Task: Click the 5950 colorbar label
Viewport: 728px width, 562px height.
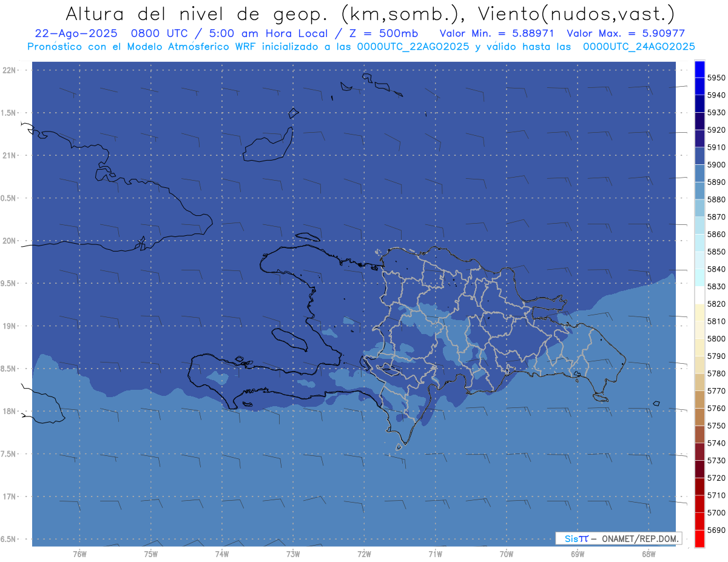Action: [x=716, y=78]
